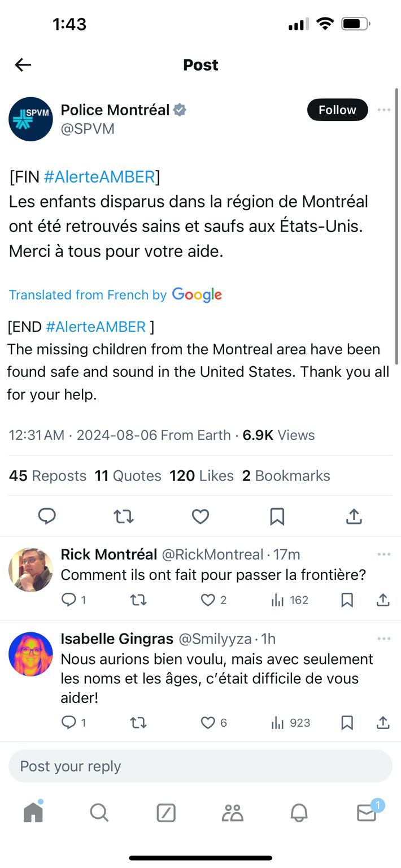The image size is (401, 868).
Task: Open Messages envelope with unread badge
Action: click(367, 813)
